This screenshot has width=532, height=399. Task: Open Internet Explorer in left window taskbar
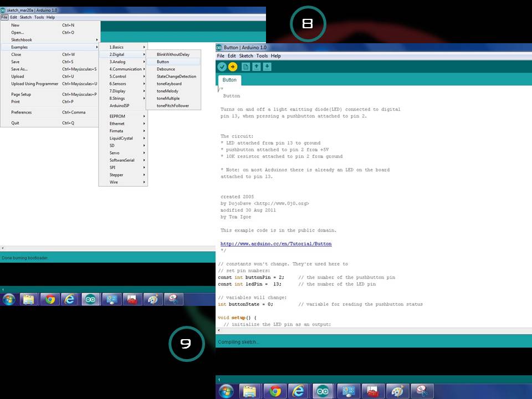click(70, 299)
